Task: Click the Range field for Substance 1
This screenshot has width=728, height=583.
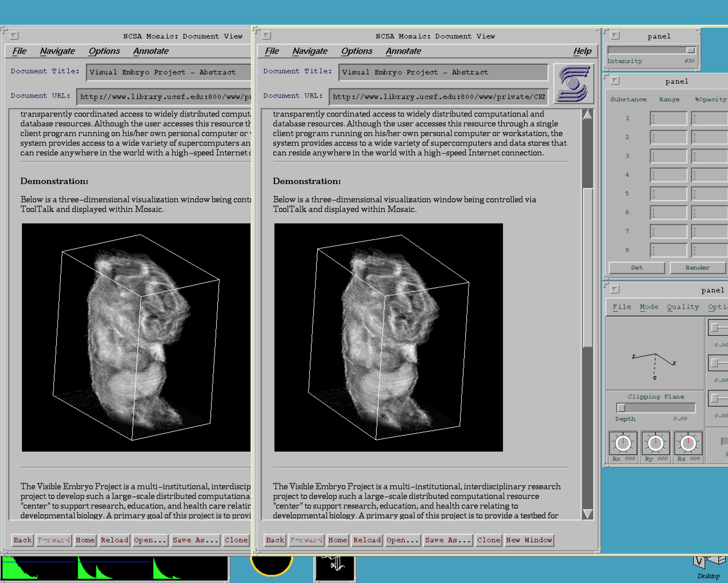Action: [668, 118]
